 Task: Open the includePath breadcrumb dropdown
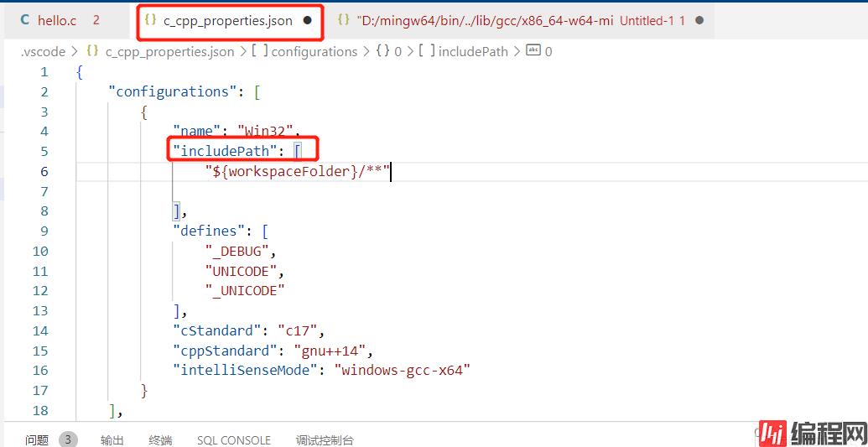tap(474, 51)
